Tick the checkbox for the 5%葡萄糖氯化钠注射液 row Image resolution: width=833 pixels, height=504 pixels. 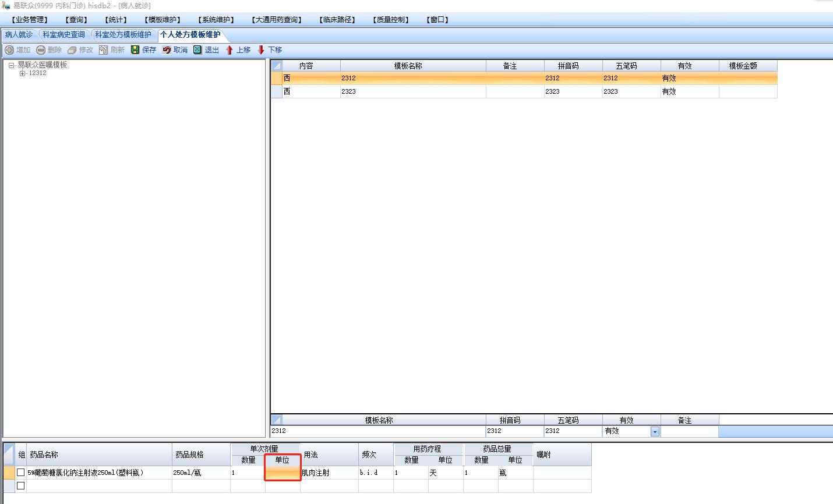[21, 473]
